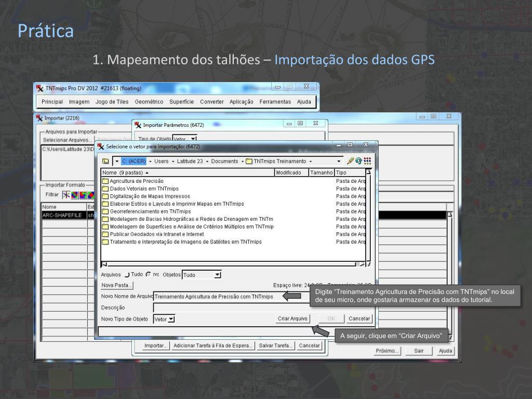
Task: Click the 'Salvar Tarefa...' button
Action: pos(275,345)
